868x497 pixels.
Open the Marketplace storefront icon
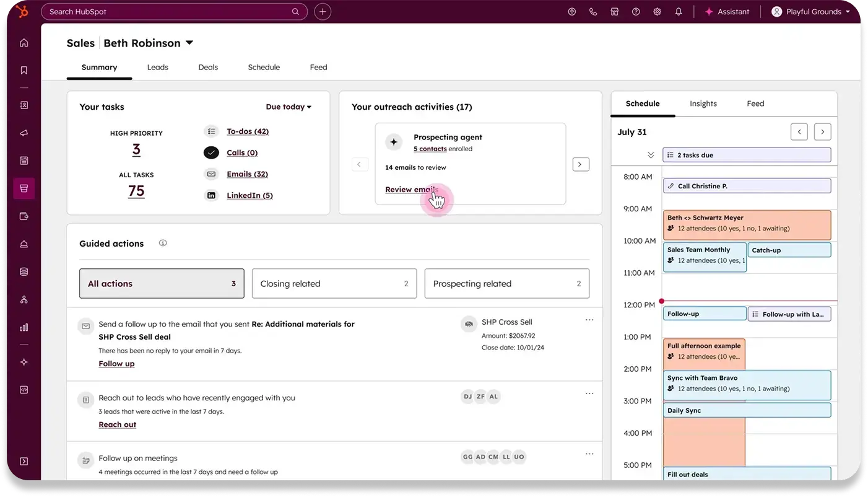[x=615, y=12]
